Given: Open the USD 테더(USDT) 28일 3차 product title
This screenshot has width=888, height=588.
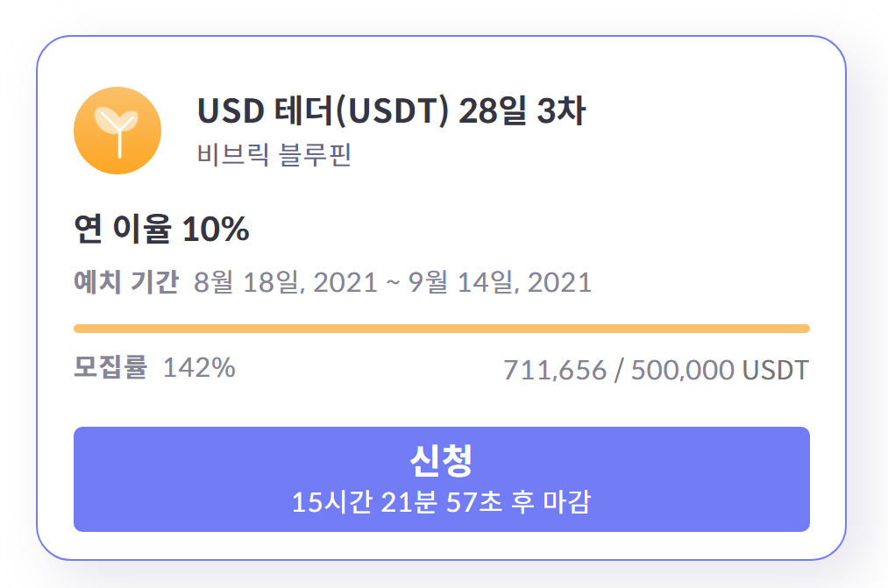Looking at the screenshot, I should tap(393, 112).
